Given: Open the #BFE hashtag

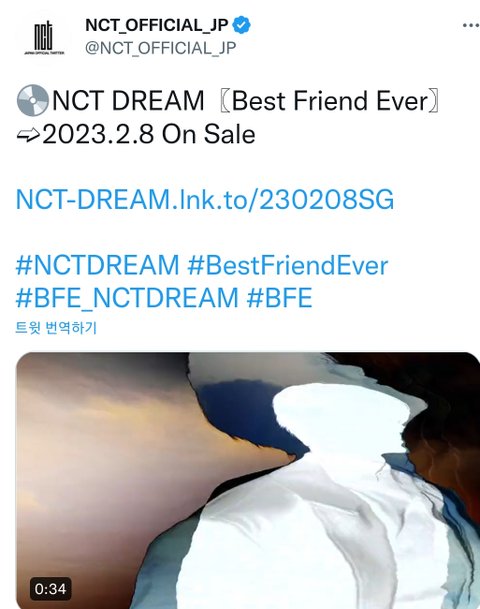Looking at the screenshot, I should pos(279,298).
